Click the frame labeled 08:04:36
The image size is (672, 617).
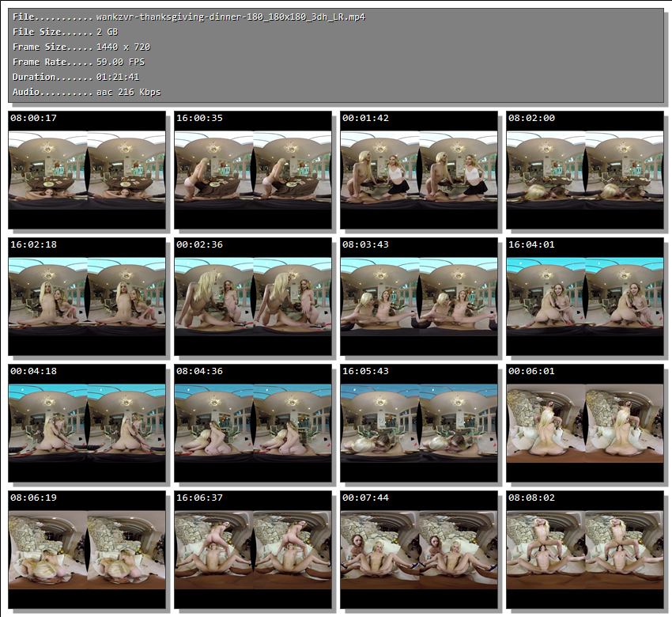coord(253,422)
